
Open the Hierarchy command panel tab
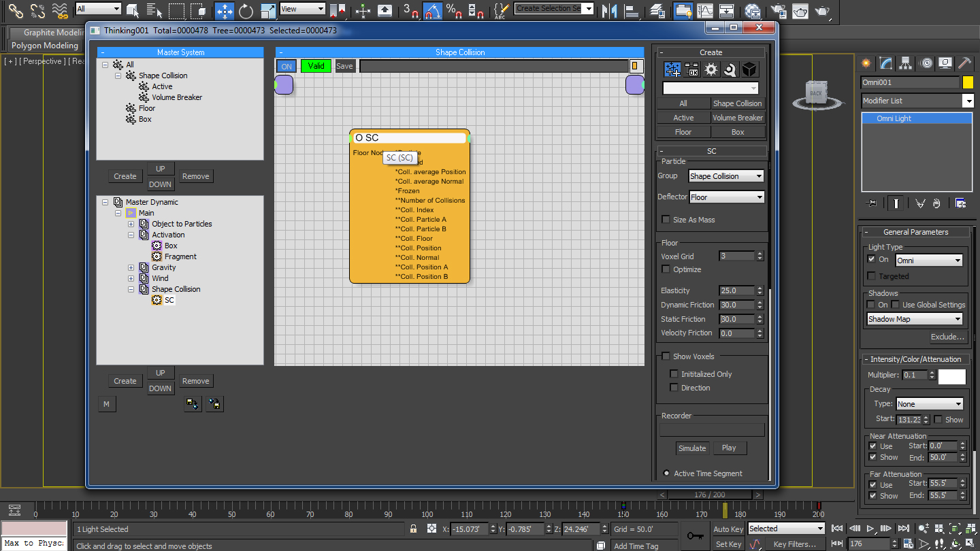click(x=905, y=63)
